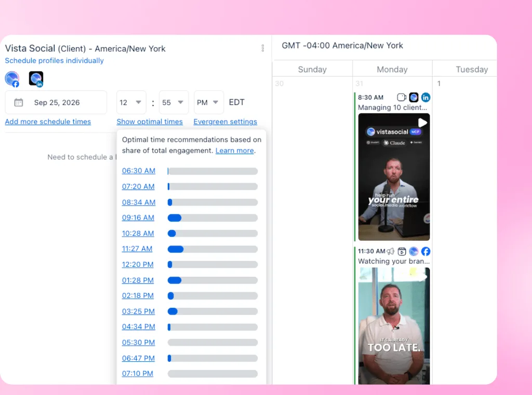Image resolution: width=532 pixels, height=395 pixels.
Task: Select the Tuesday column header
Action: coord(472,69)
